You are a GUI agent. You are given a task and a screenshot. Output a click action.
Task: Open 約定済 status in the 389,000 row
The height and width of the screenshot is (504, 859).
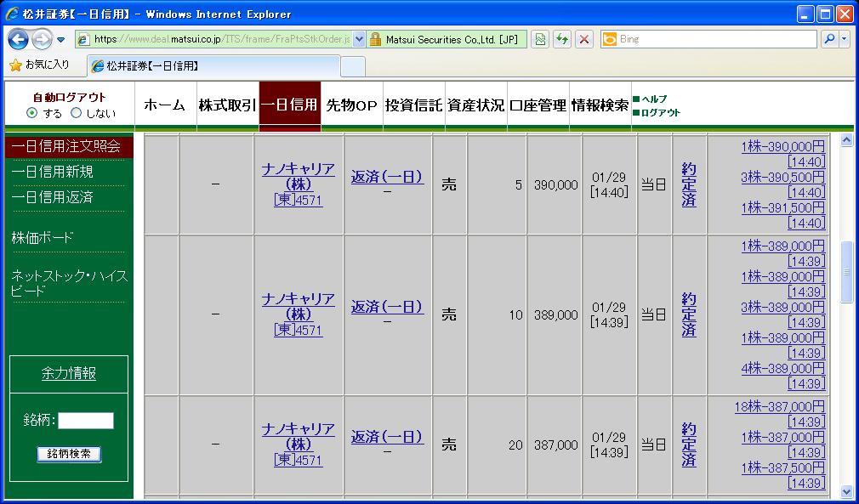pyautogui.click(x=689, y=314)
